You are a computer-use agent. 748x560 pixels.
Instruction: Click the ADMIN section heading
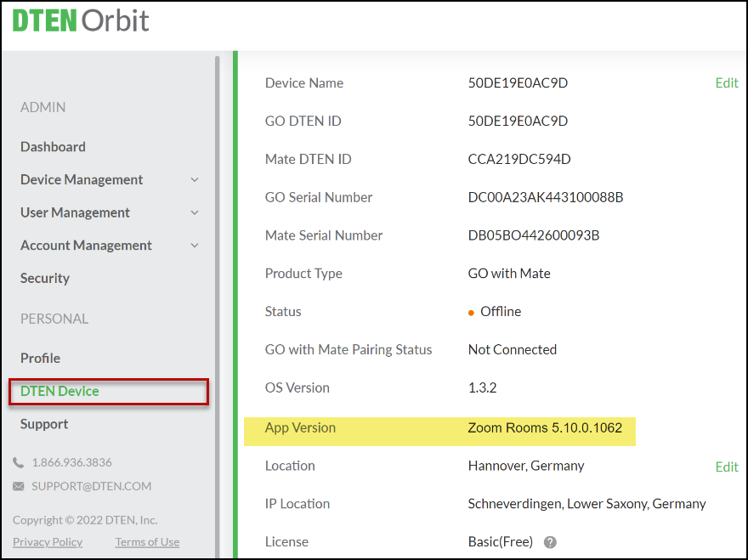(43, 107)
